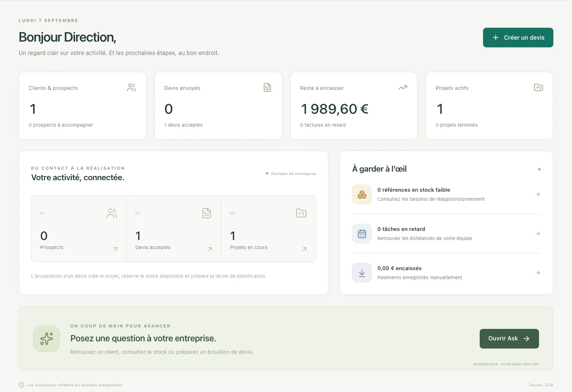Open Ask with the Ouvrir Ask button
The height and width of the screenshot is (392, 572).
click(509, 338)
